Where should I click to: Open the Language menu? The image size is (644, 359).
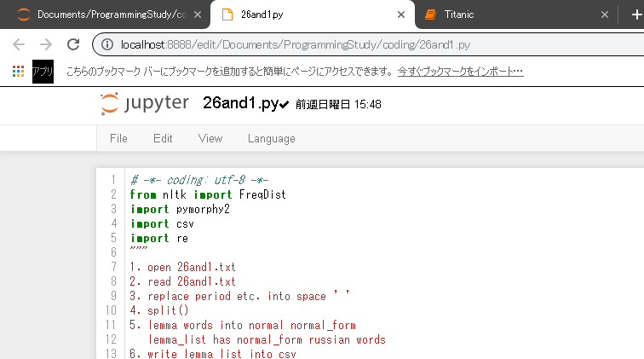(272, 139)
